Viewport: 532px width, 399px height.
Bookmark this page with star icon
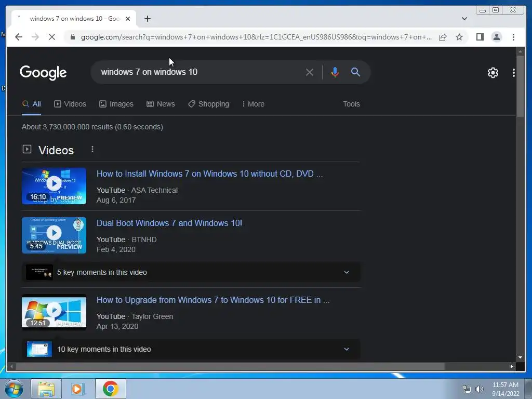click(x=459, y=37)
